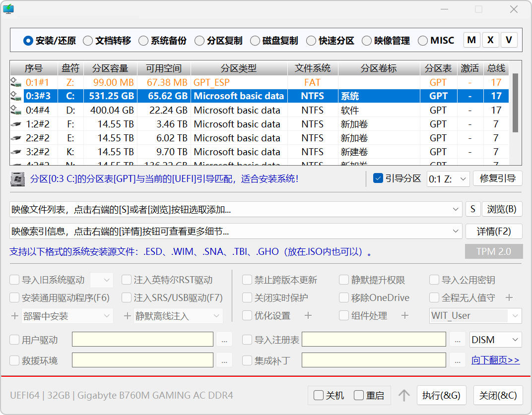This screenshot has height=415, width=532.
Task: Click the app icon in title bar
Action: (x=8, y=9)
